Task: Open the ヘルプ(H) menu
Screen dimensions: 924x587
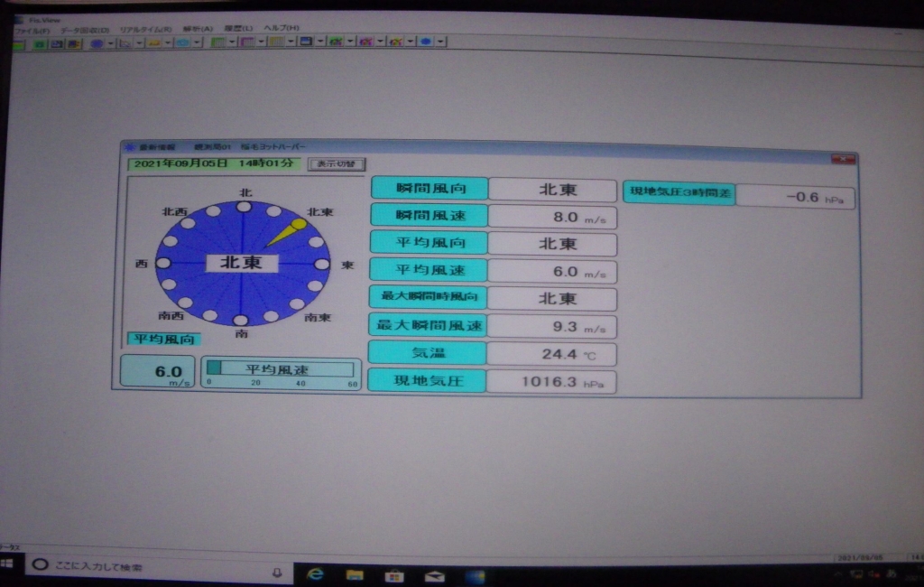Action: coord(281,29)
